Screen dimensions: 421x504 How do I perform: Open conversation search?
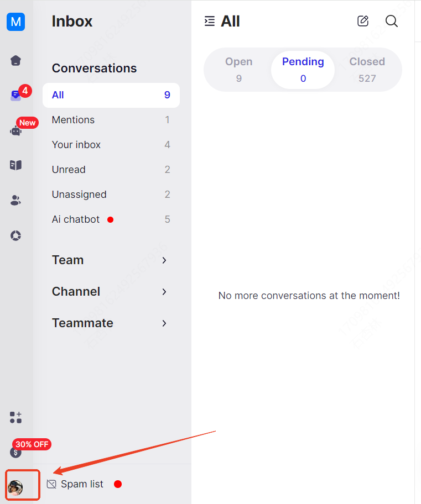click(x=391, y=21)
